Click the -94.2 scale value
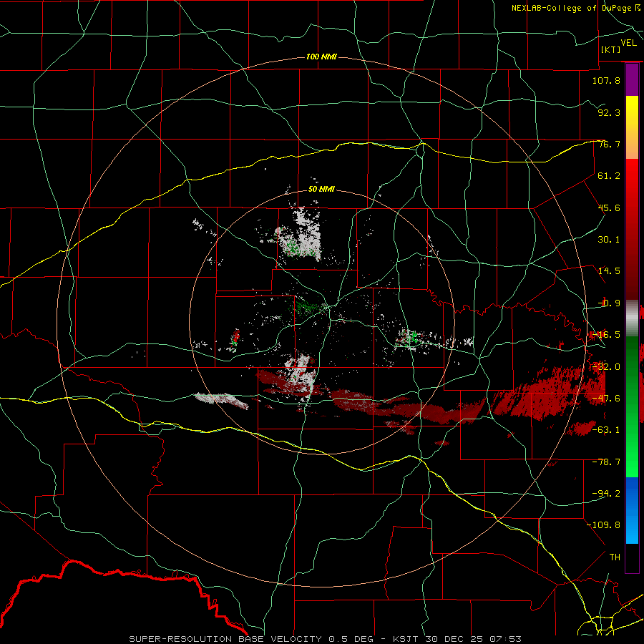 point(606,494)
